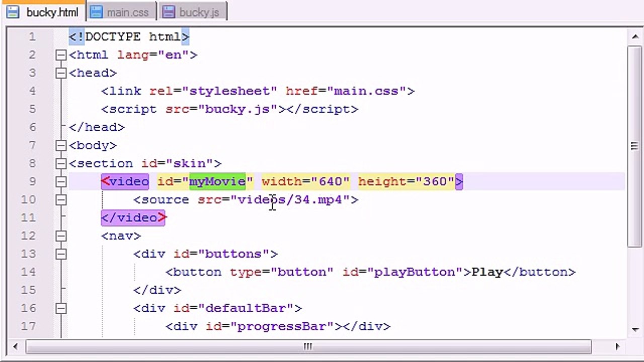This screenshot has height=362, width=644.
Task: Click the width="640" attribute
Action: (x=306, y=182)
